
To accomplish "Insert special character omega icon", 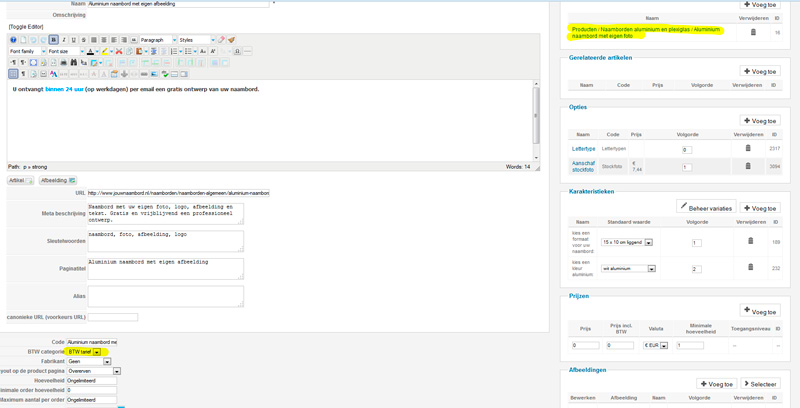I will click(237, 51).
